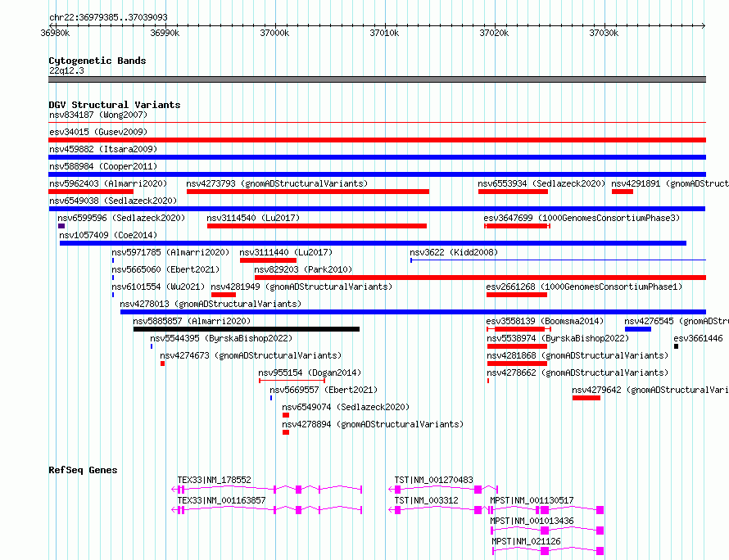Select the nsv4291891 variant red bar
Screen dimensions: 729x560
tap(622, 192)
